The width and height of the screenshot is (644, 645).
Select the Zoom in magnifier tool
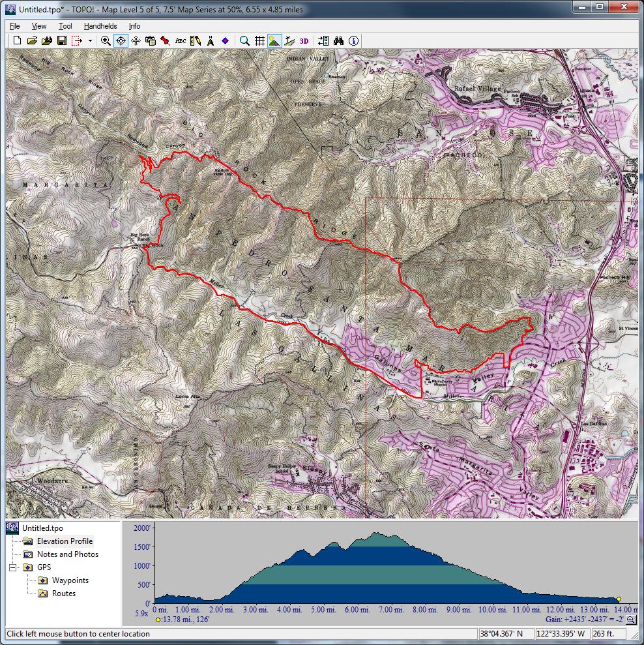(106, 40)
